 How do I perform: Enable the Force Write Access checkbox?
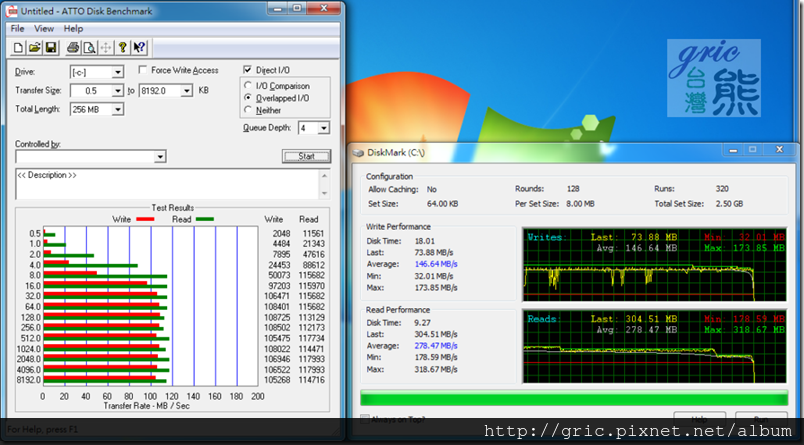click(143, 70)
